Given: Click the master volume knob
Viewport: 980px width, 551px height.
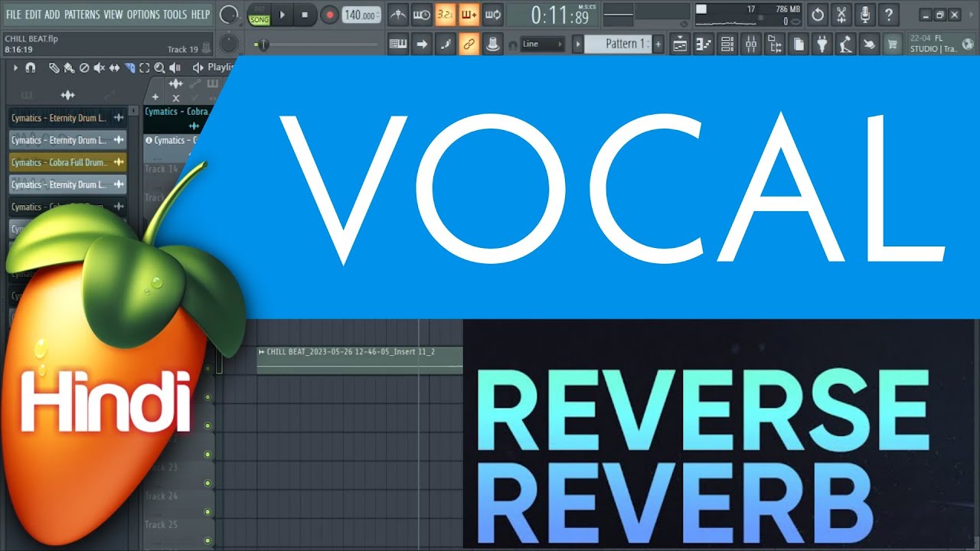Looking at the screenshot, I should coord(228,15).
